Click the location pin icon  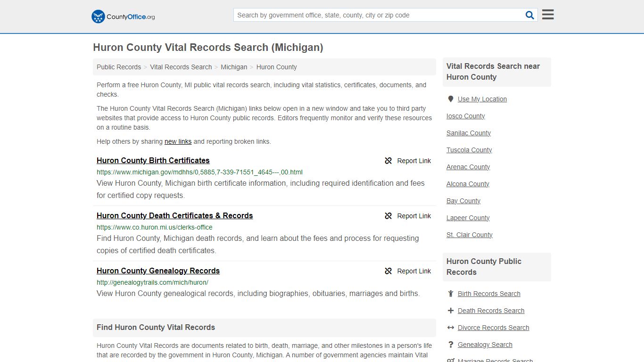coord(450,99)
